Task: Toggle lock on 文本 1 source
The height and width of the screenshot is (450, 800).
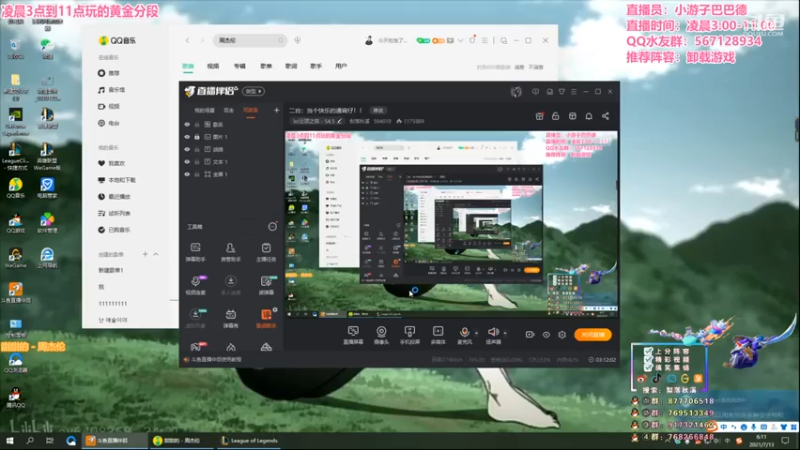Action: coord(197,162)
